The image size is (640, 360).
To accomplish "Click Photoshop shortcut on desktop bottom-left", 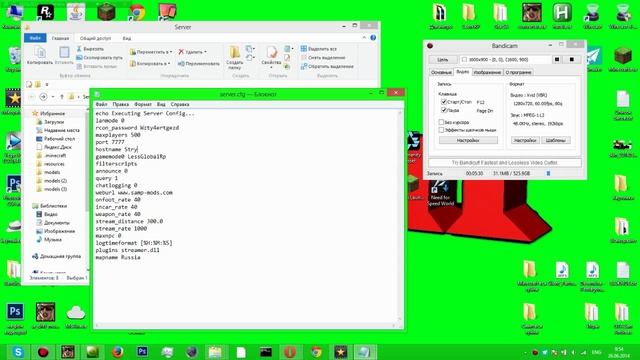I will (x=15, y=312).
